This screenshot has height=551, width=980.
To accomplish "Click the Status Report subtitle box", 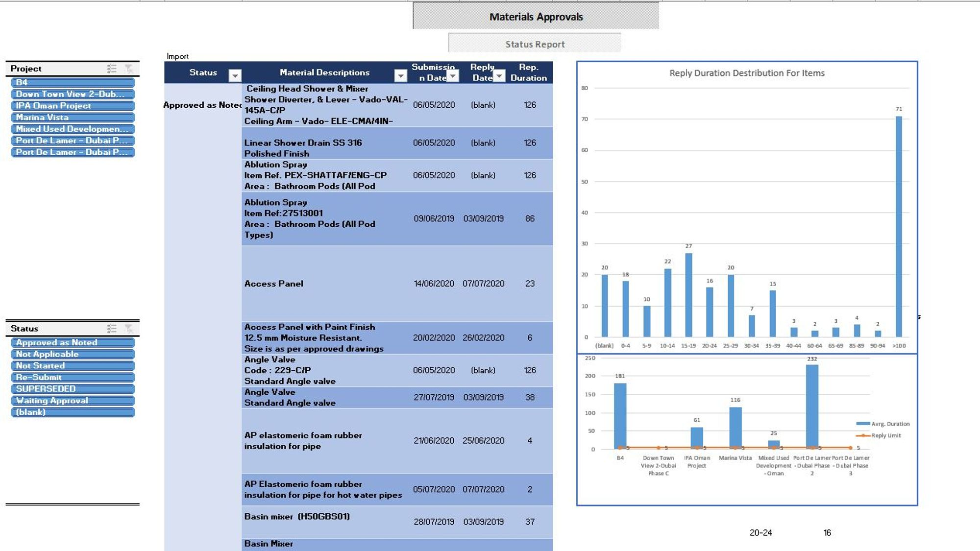I will (535, 44).
